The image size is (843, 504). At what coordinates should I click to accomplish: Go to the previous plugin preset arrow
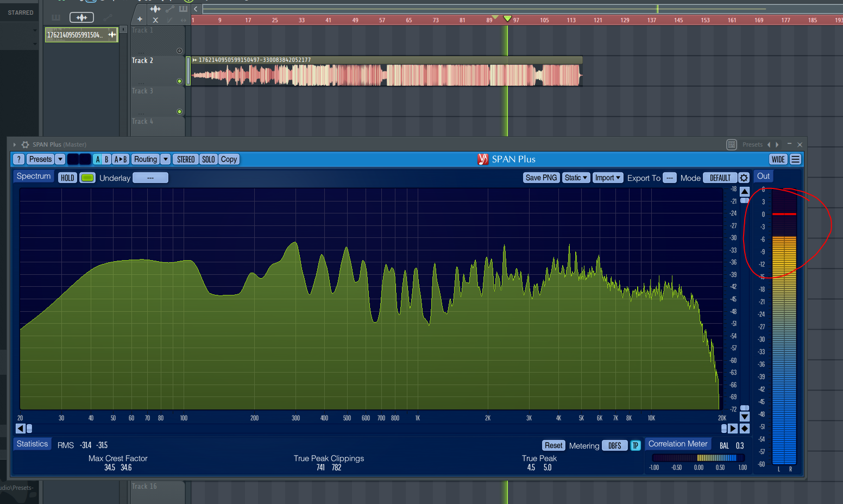[769, 144]
